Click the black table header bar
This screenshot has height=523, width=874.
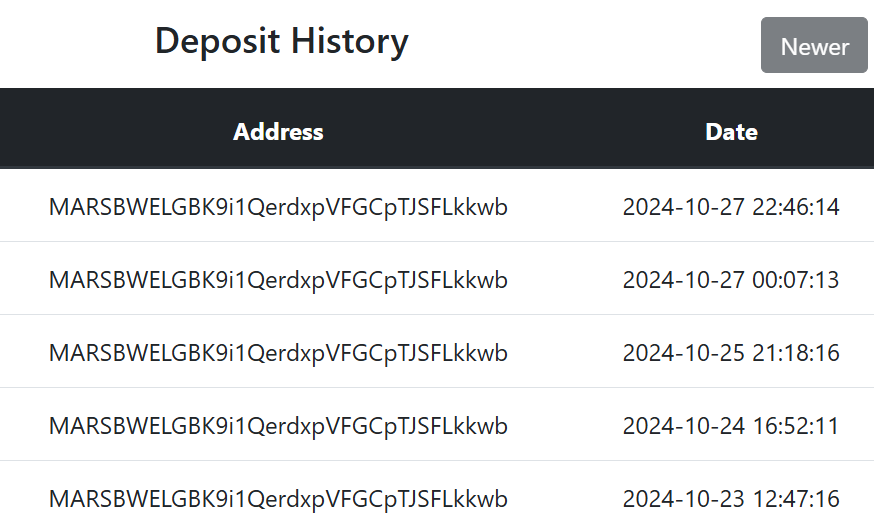(x=437, y=128)
